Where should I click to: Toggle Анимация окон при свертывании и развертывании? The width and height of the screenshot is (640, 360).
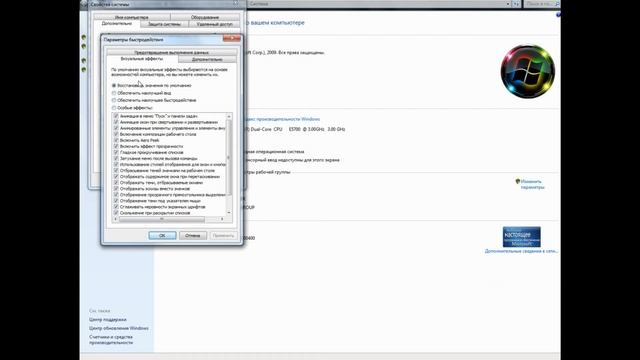coord(116,122)
